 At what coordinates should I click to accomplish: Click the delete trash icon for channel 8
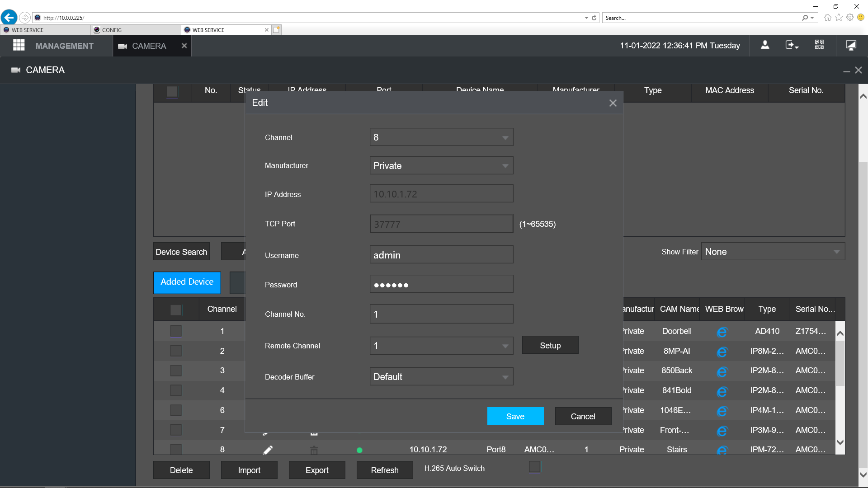314,450
